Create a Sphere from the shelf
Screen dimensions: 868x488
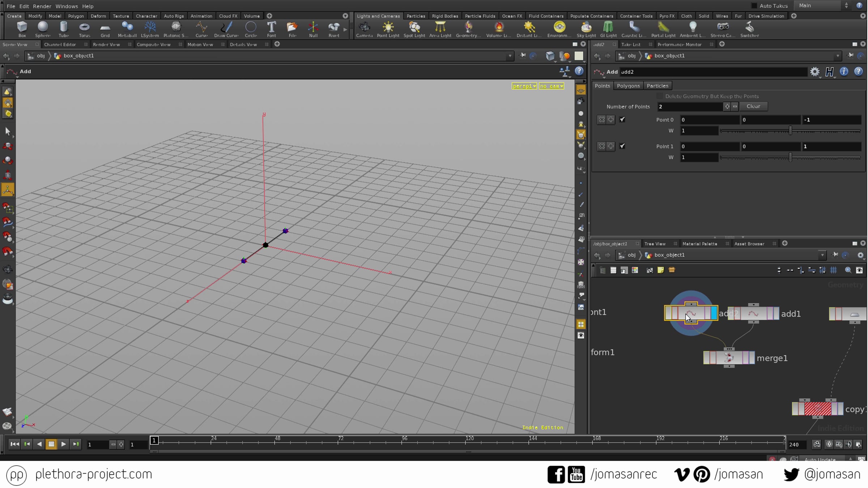pos(43,29)
